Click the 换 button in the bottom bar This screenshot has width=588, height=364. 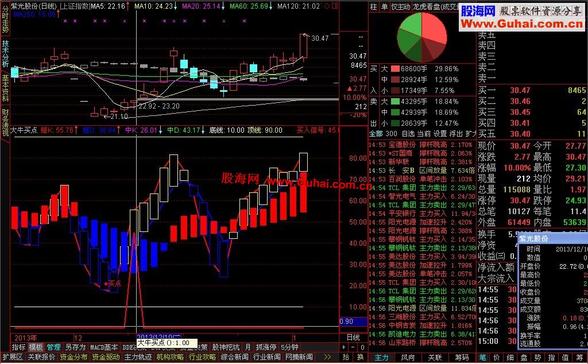pyautogui.click(x=361, y=357)
